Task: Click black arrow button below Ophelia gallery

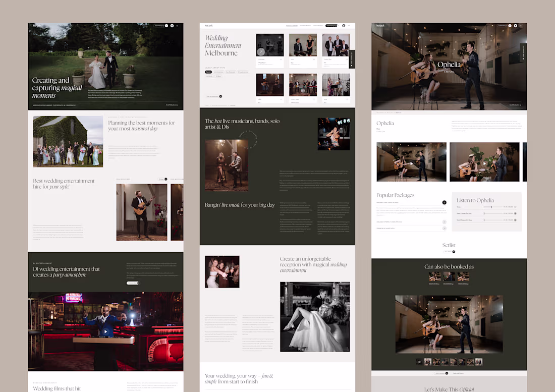Action: [447, 373]
